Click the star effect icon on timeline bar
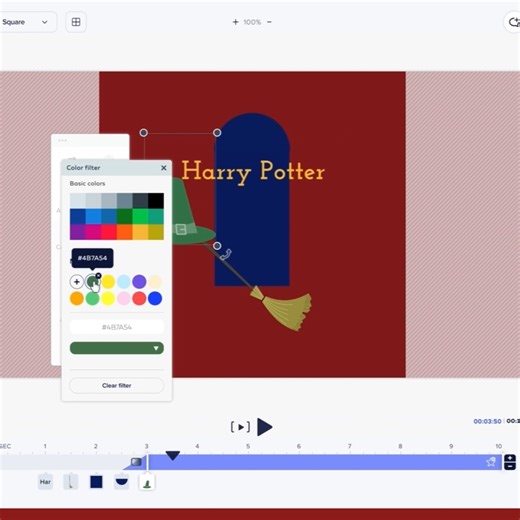This screenshot has width=520, height=520. click(x=491, y=462)
